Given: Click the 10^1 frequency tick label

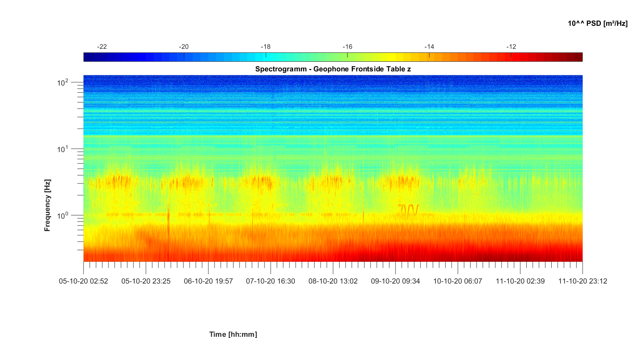Looking at the screenshot, I should click(x=63, y=149).
